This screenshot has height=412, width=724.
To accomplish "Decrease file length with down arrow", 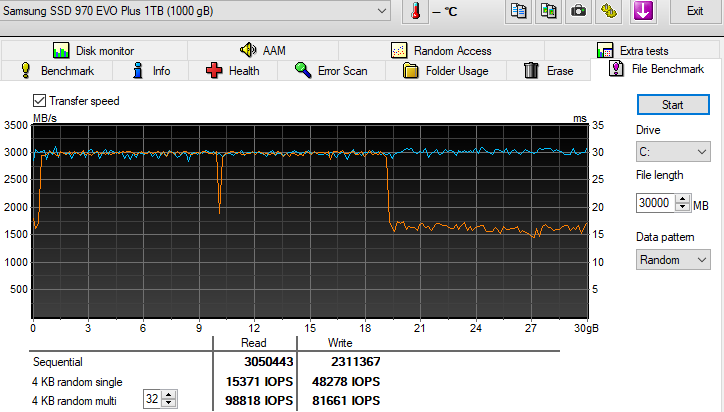I will 682,207.
